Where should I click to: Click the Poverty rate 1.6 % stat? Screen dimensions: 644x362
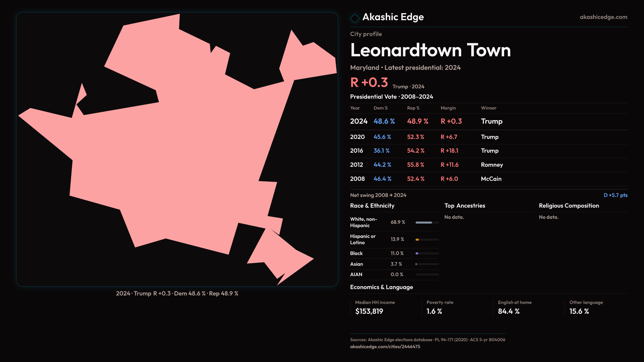click(434, 311)
